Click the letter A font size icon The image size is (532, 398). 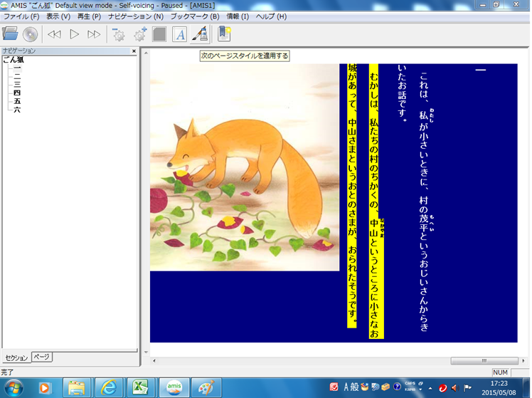pyautogui.click(x=179, y=34)
